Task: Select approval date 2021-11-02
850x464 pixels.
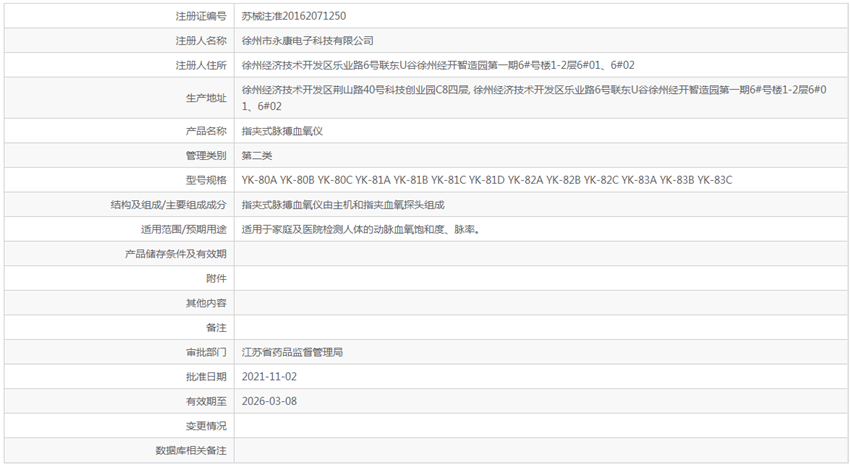Action: [269, 377]
